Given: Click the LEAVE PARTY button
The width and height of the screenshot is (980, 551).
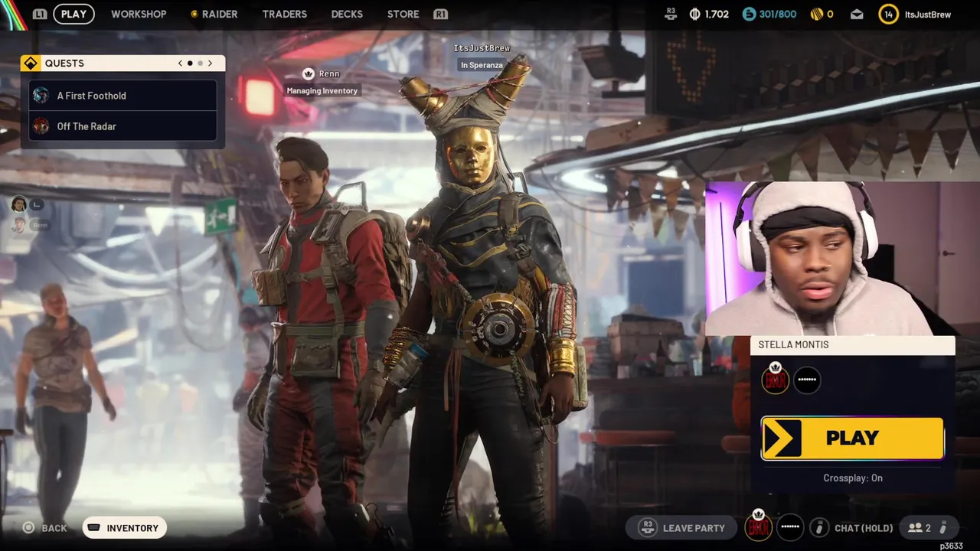Looking at the screenshot, I should point(681,528).
